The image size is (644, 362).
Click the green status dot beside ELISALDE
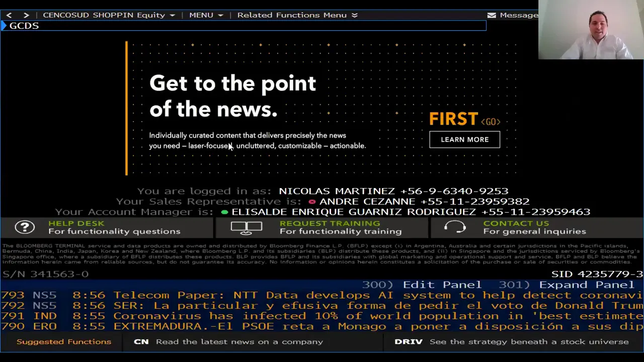224,212
